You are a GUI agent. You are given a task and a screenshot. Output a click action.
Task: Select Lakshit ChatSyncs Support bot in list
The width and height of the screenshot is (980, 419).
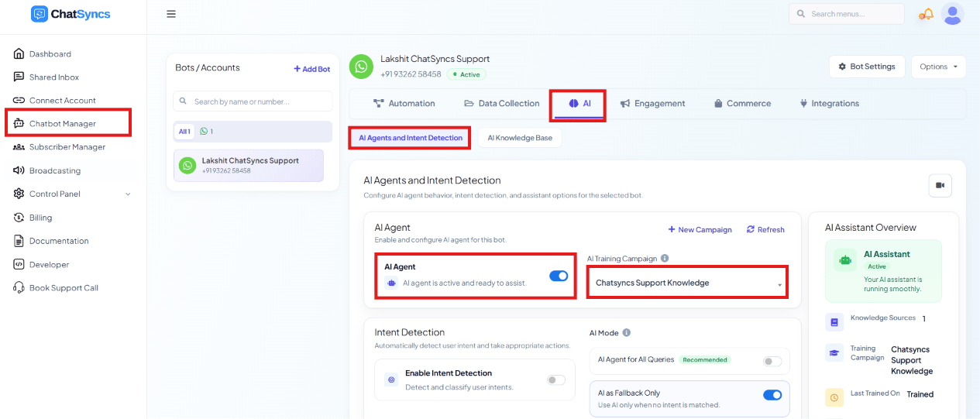coord(249,165)
